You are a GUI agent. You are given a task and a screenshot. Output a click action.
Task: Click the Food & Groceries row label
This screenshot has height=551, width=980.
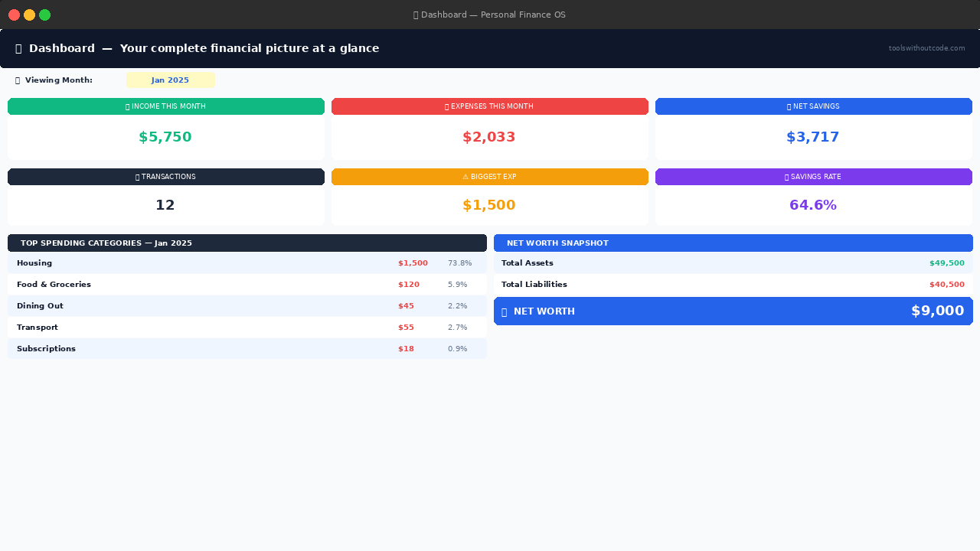(x=54, y=285)
